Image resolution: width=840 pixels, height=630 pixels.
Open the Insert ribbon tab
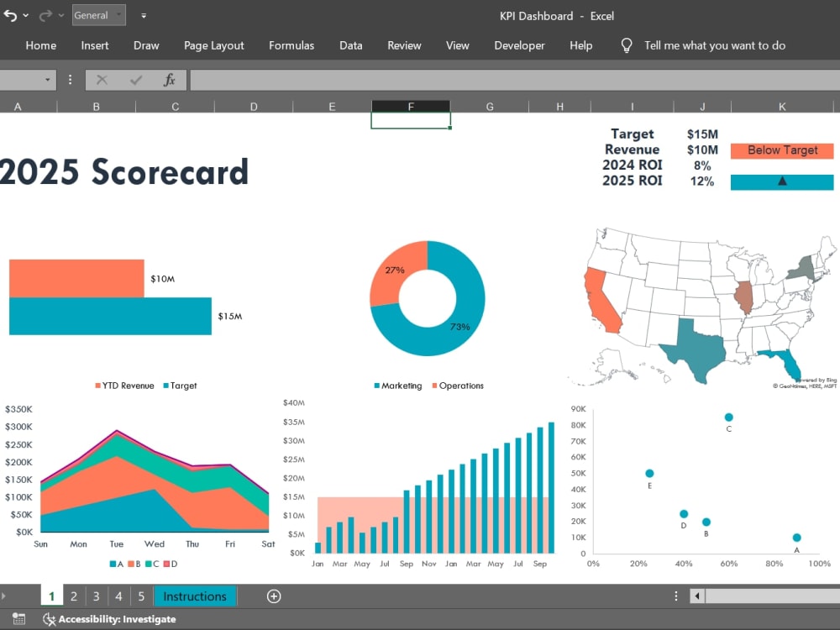point(95,45)
